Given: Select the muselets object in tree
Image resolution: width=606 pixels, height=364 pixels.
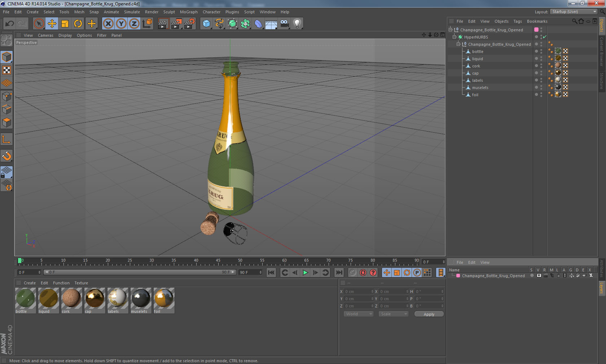Looking at the screenshot, I should point(480,88).
